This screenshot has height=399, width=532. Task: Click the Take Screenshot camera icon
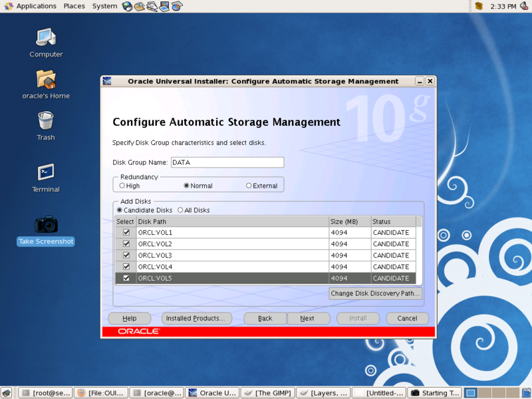pos(46,225)
